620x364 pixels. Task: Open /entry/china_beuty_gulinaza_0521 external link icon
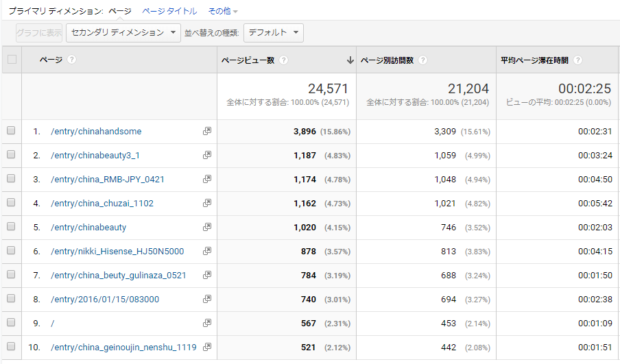click(x=207, y=275)
